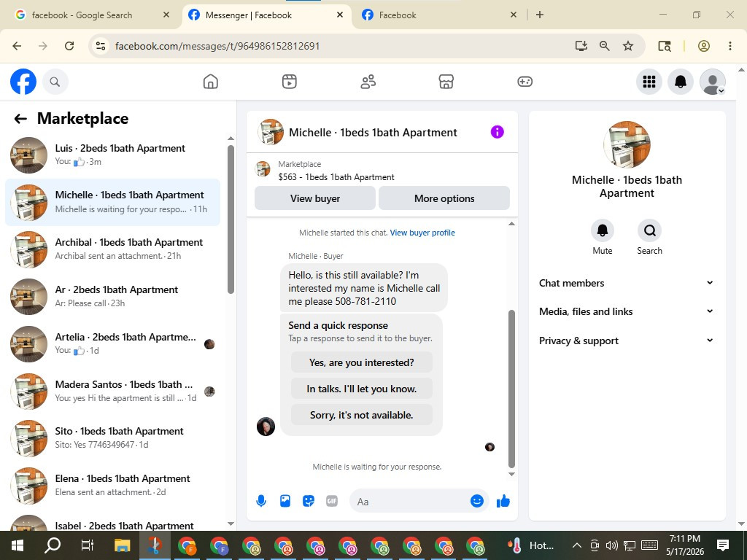Open a new browser tab
Screen dimensions: 747x560
(x=539, y=15)
